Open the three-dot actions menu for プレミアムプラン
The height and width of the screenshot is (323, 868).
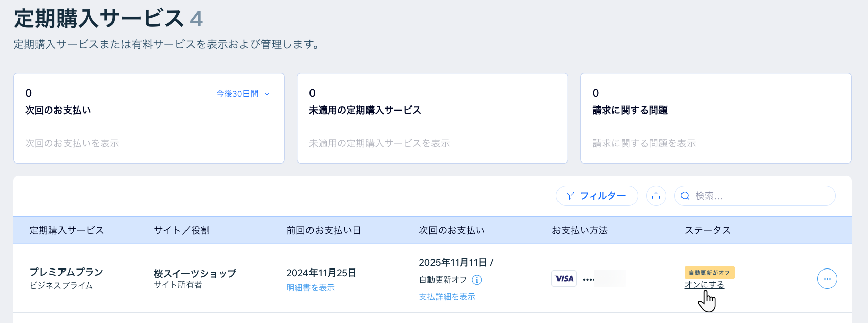827,278
